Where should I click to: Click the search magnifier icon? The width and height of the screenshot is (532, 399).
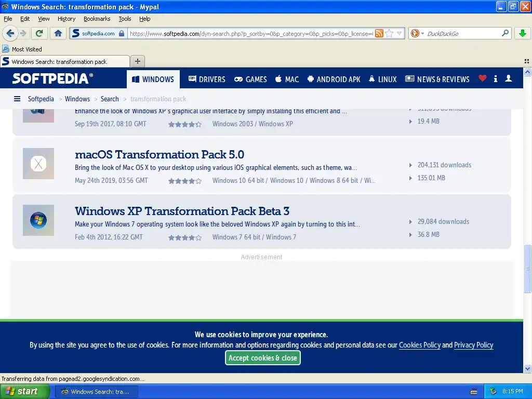[x=505, y=33]
